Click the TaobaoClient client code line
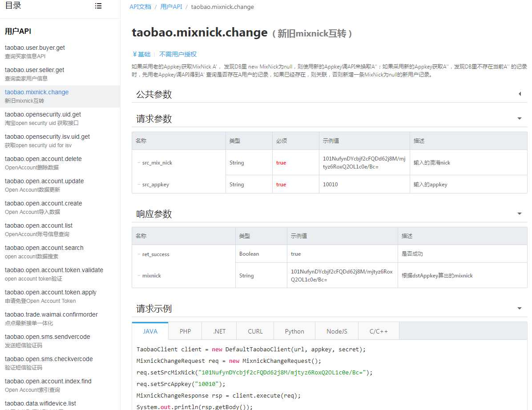Image resolution: width=532 pixels, height=410 pixels. tap(251, 349)
